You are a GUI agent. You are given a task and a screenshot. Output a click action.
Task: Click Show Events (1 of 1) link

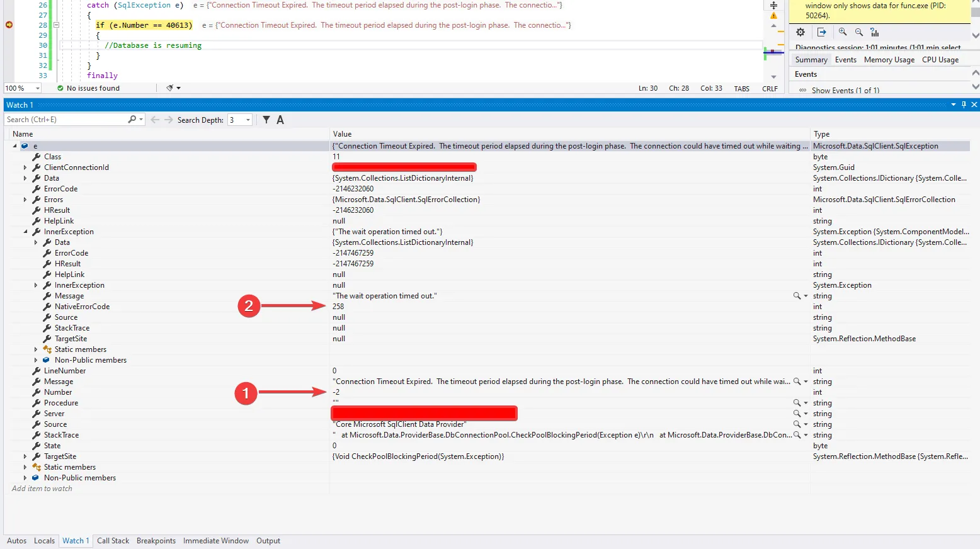coord(845,90)
